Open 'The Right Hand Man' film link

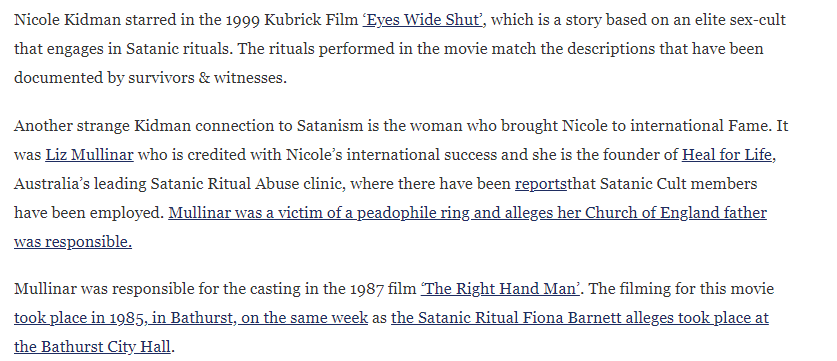click(x=501, y=289)
